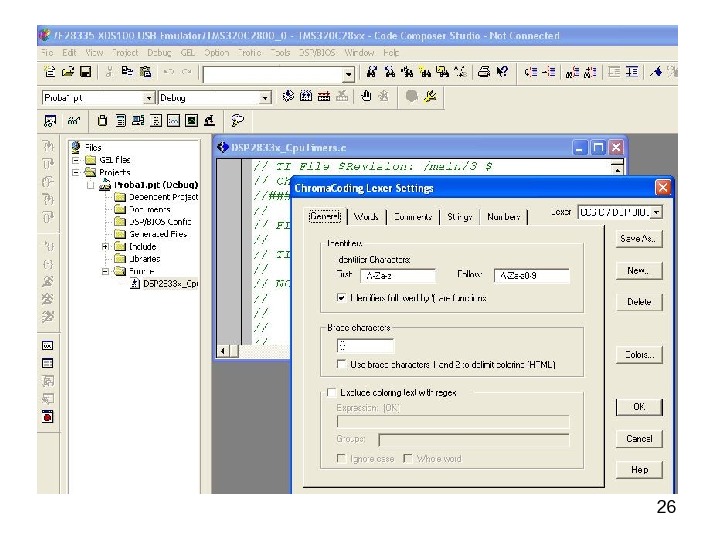Click the Watch Window icon in the left sidebar
Image resolution: width=720 pixels, height=540 pixels.
47,345
